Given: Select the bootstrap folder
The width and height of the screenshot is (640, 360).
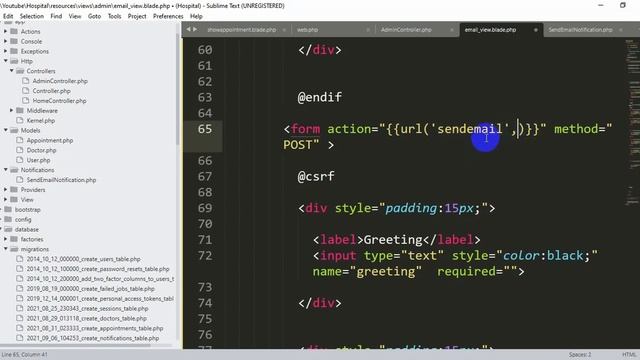Looking at the screenshot, I should tap(27, 210).
